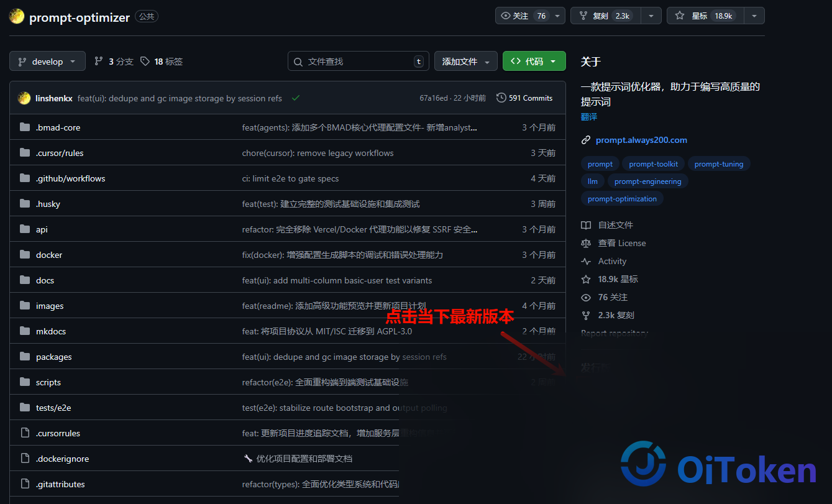832x504 pixels.
Task: Open the .cursor/rules folder icon
Action: (x=25, y=153)
